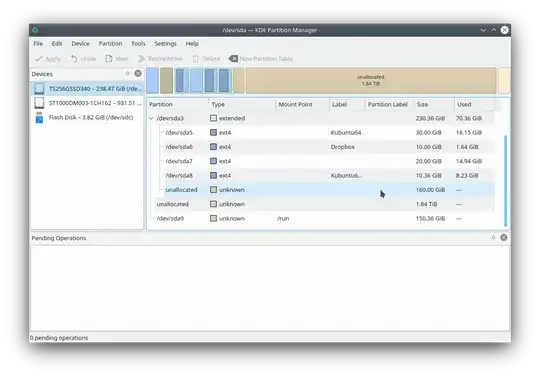Image resolution: width=540 pixels, height=377 pixels.
Task: Open the Partition menu
Action: pos(110,44)
